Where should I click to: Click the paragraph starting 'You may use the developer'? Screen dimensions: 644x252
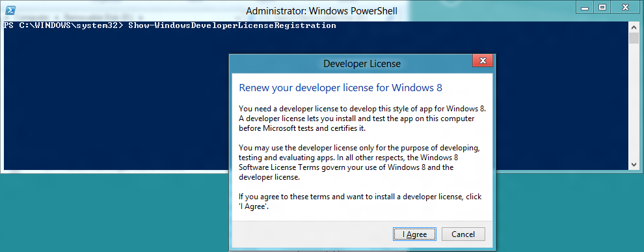359,162
